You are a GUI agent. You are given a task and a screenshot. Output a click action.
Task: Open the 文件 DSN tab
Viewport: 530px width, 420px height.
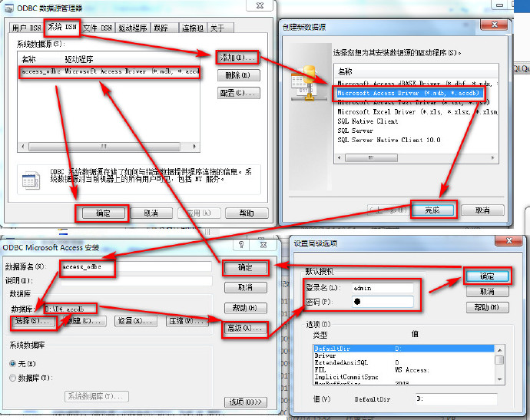(98, 28)
